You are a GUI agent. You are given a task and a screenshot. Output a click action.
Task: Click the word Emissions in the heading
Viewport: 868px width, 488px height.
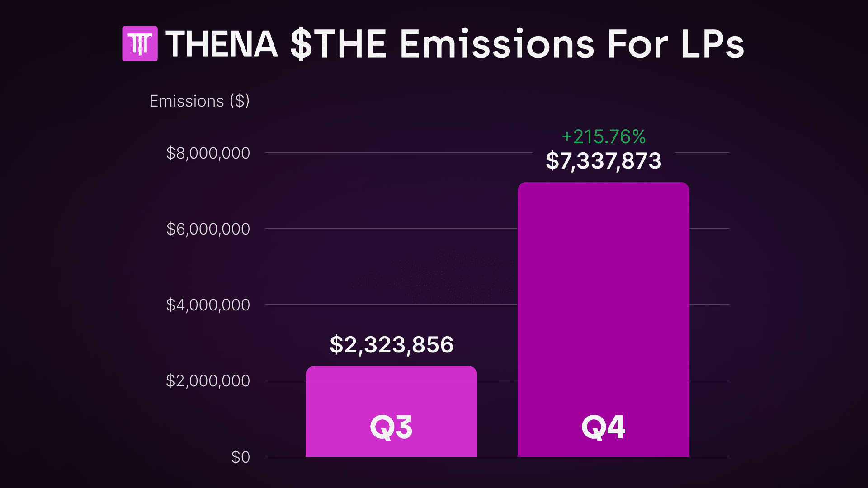tap(497, 44)
